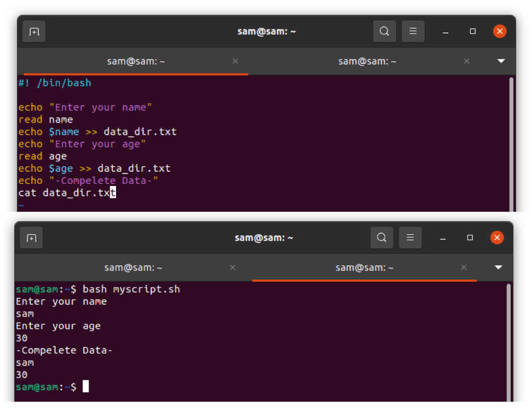The image size is (532, 417).
Task: Open the hamburger menu in the bottom window
Action: pyautogui.click(x=410, y=238)
